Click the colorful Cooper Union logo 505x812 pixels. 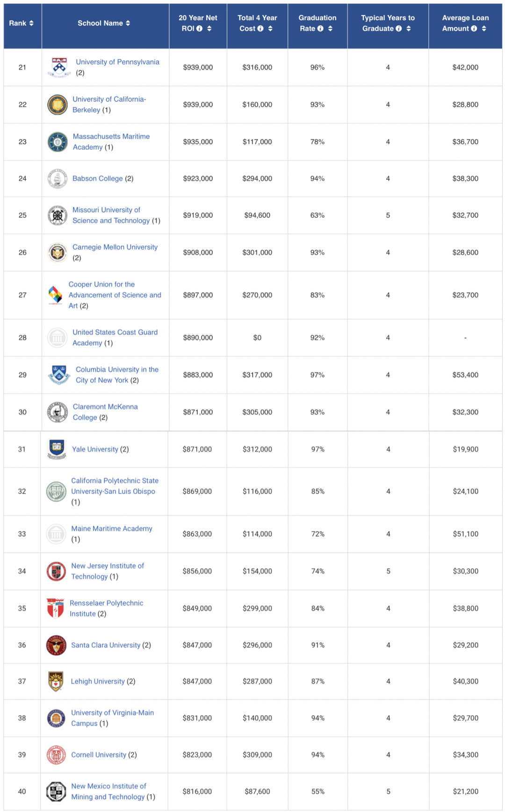(55, 295)
